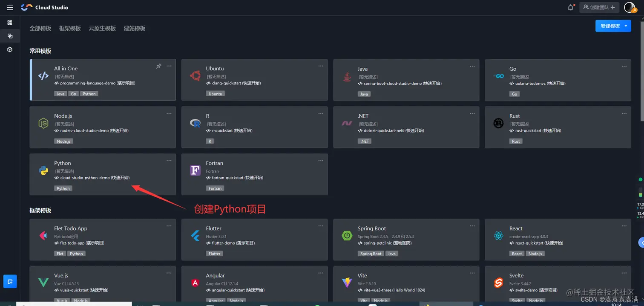Click the Python tag on Python card
Image resolution: width=644 pixels, height=306 pixels.
coord(63,188)
